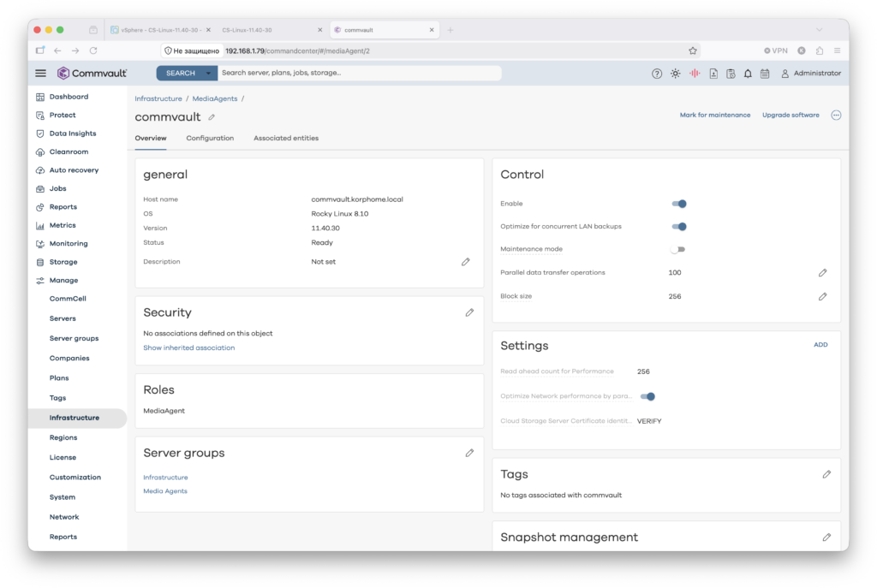
Task: Edit the Tags panel pencil
Action: (x=826, y=474)
